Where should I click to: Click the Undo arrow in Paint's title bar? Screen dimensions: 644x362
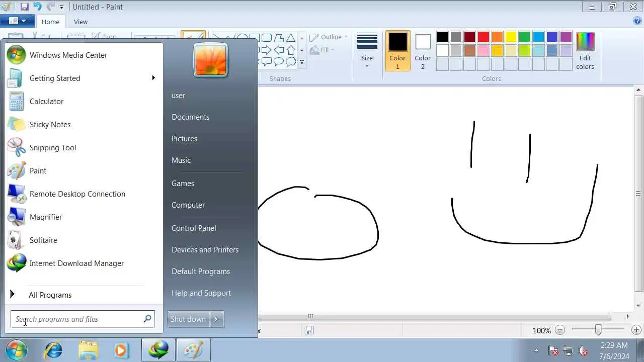pos(38,7)
